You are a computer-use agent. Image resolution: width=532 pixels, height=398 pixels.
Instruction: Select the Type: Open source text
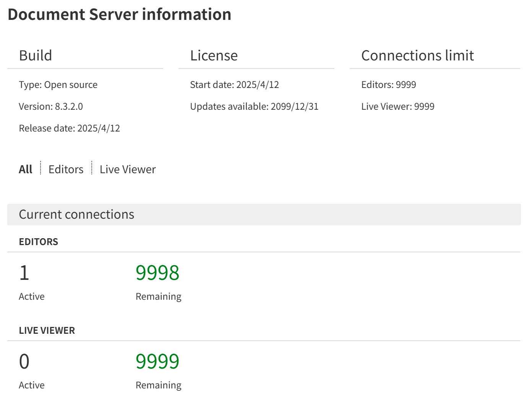click(x=58, y=84)
